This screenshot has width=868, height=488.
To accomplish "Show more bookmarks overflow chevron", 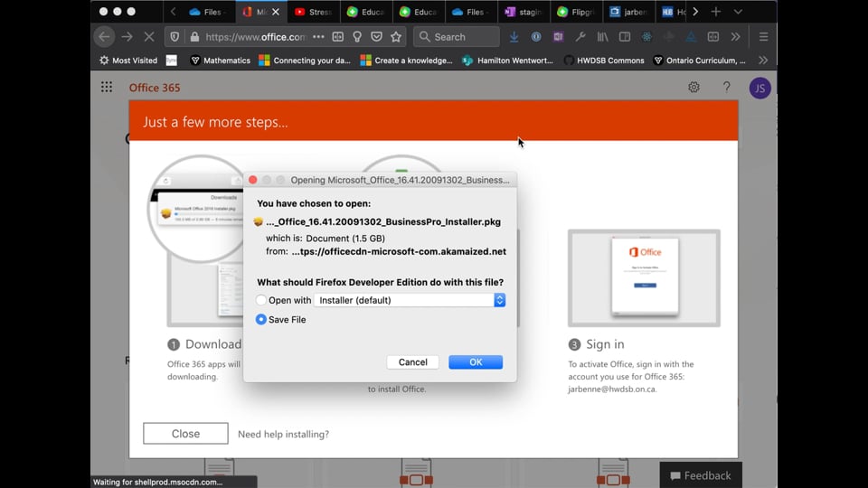I will click(763, 61).
